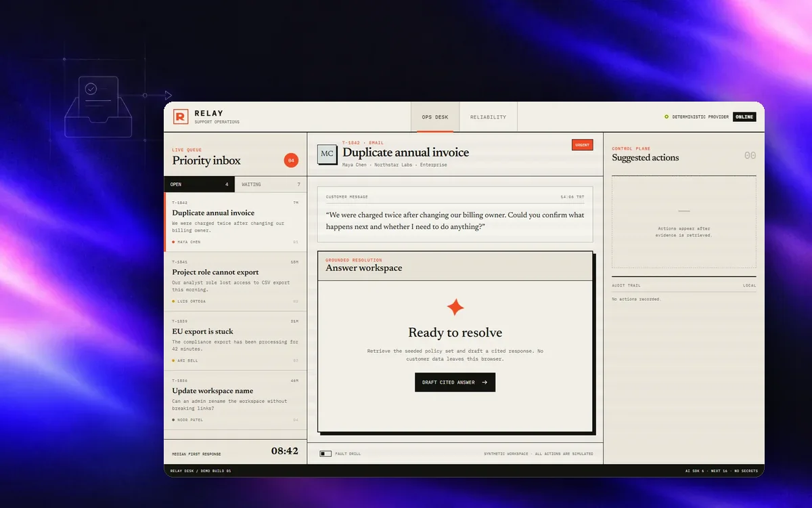The image size is (812, 508).
Task: Open the Duplicate annual invoice ticket
Action: tap(235, 222)
